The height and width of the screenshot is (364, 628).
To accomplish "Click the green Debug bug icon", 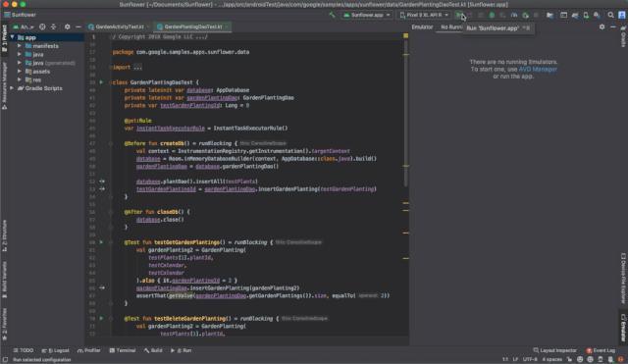I will tap(492, 15).
